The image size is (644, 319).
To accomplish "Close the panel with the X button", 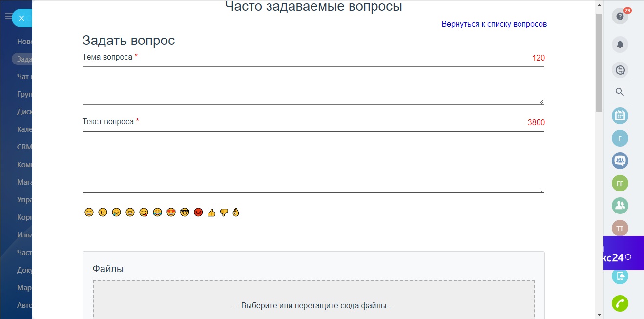I will [x=21, y=18].
